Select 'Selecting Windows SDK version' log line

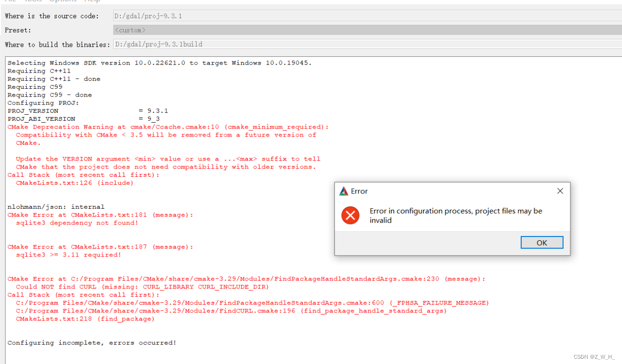pyautogui.click(x=160, y=63)
